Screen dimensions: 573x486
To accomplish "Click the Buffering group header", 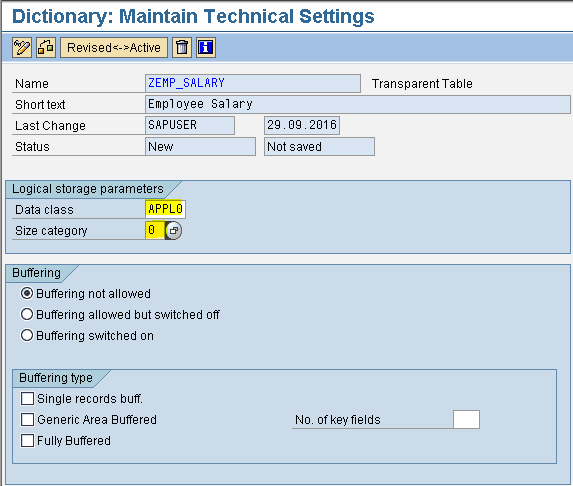I will pos(36,273).
